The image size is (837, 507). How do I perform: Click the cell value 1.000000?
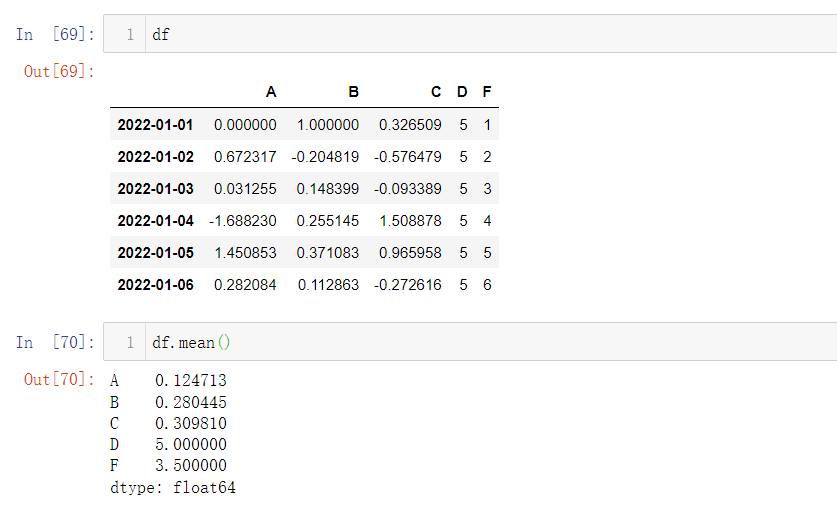coord(328,124)
